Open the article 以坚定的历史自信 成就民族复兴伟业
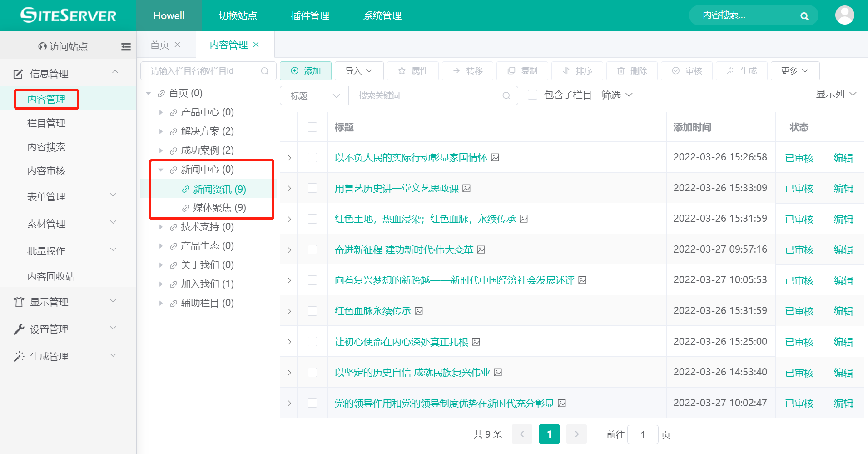This screenshot has height=454, width=868. (412, 373)
